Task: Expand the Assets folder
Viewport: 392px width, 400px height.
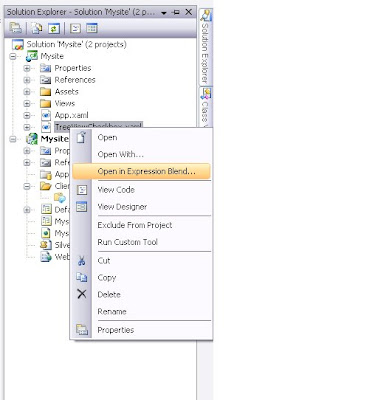Action: coord(27,92)
